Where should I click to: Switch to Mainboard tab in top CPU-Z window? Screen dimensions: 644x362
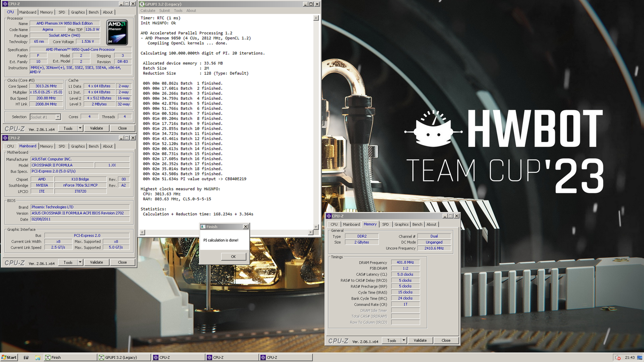click(28, 12)
